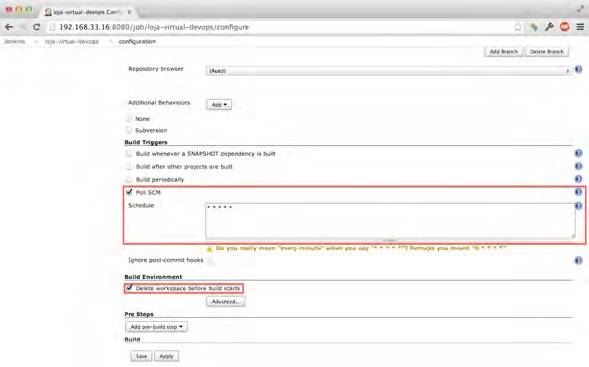The image size is (589, 367).
Task: Click the configuration breadcrumb
Action: pos(137,41)
